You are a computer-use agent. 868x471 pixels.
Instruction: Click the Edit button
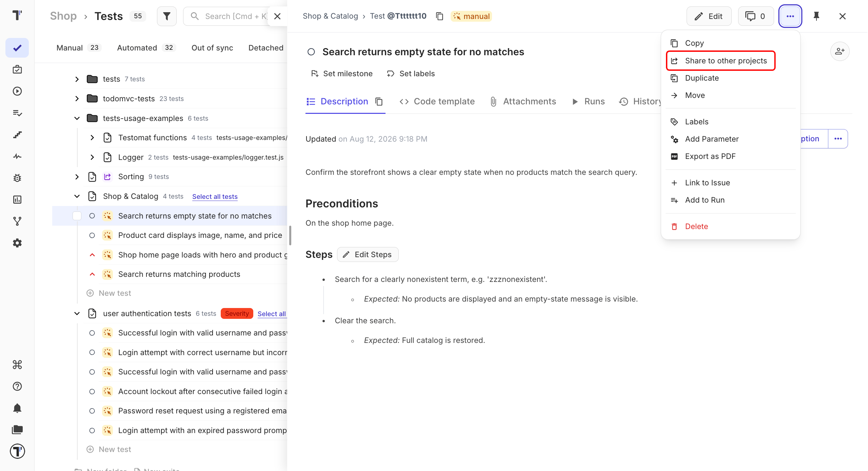pos(709,16)
